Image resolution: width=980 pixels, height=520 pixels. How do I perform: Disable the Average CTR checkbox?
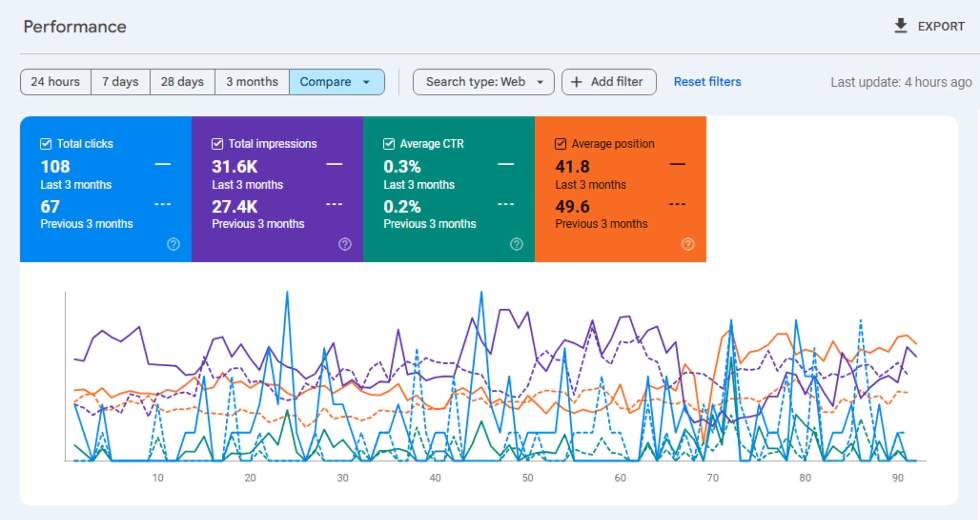click(389, 144)
